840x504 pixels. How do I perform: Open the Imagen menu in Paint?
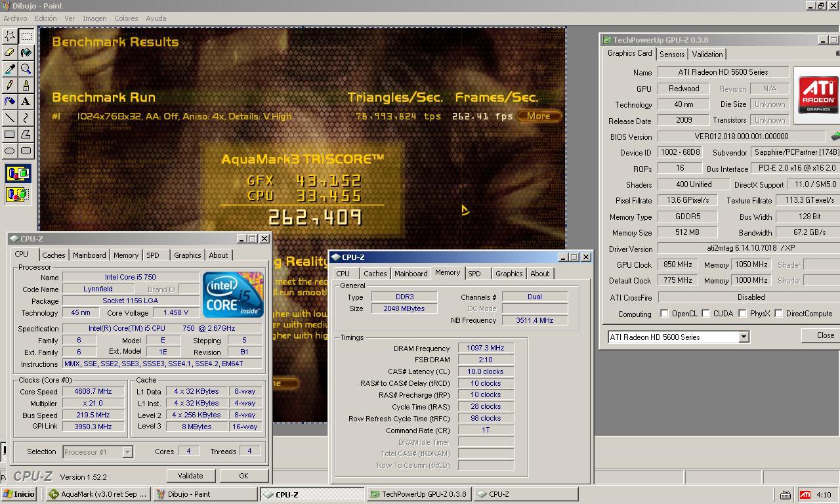[x=94, y=18]
